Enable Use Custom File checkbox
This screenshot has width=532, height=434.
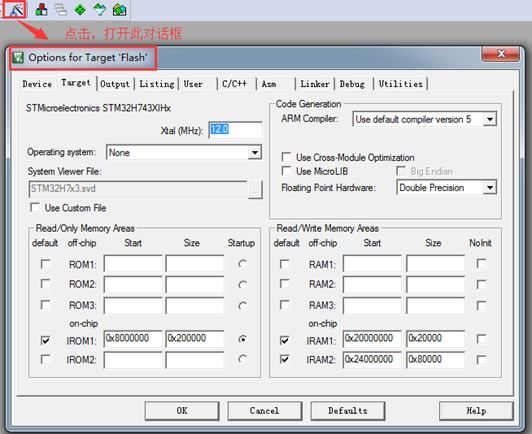[x=35, y=207]
